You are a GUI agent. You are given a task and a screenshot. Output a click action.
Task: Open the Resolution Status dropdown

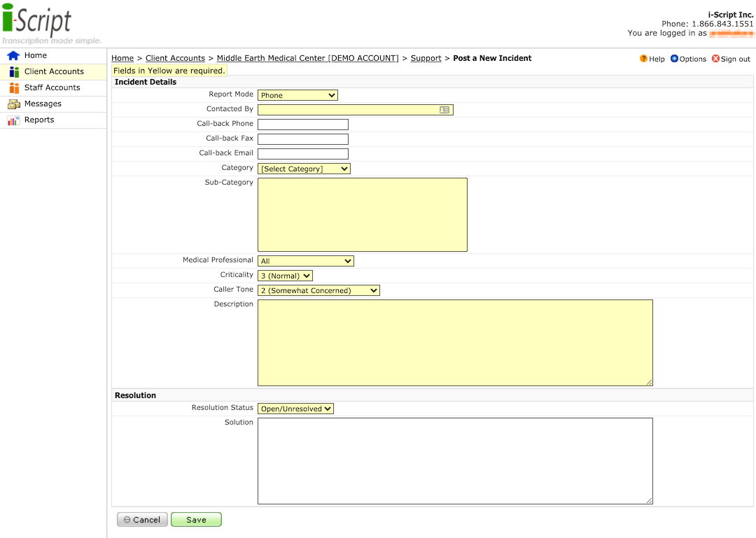click(295, 408)
